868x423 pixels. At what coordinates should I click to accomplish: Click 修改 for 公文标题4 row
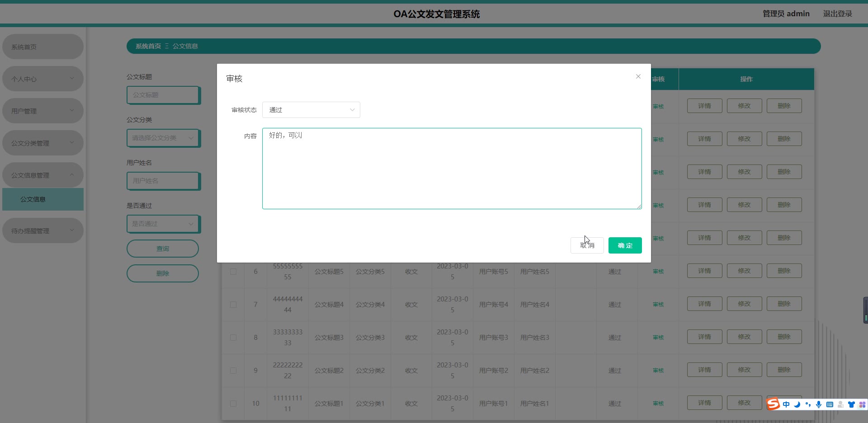744,304
